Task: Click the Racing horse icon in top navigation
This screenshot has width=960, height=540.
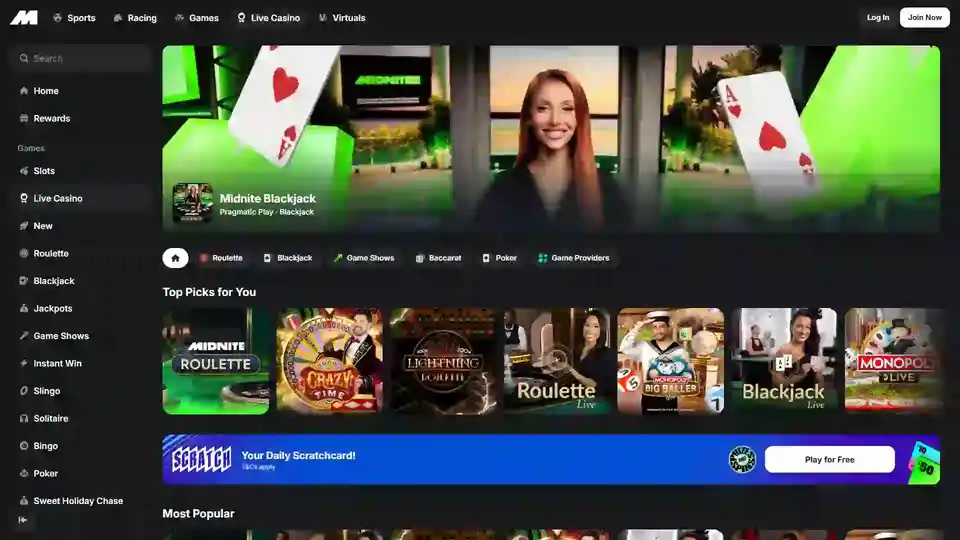Action: click(118, 18)
